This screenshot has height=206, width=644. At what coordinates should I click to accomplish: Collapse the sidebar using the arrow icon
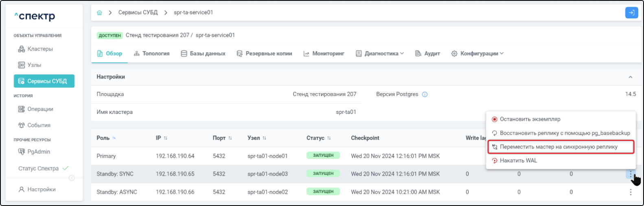pos(72,178)
